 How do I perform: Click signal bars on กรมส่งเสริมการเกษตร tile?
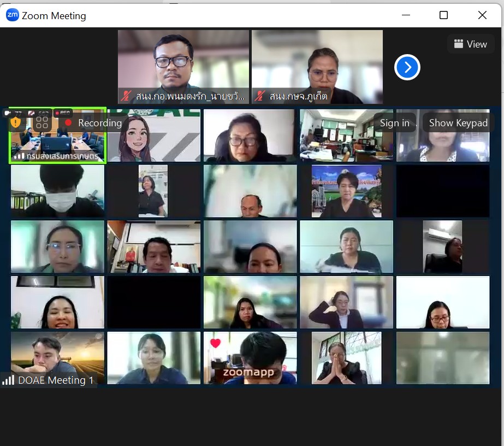[20, 156]
